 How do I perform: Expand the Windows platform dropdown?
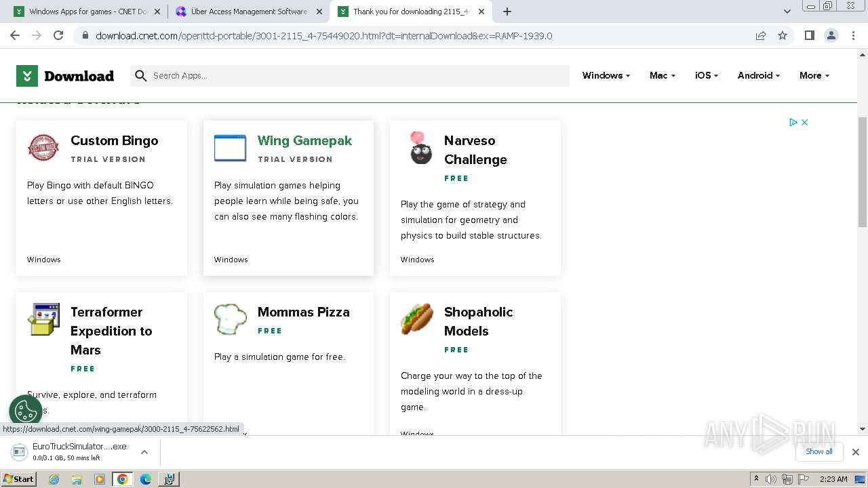pyautogui.click(x=606, y=76)
